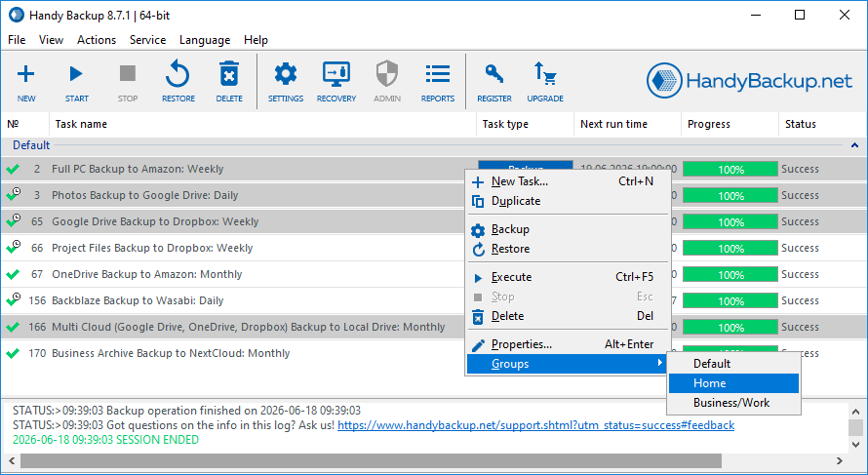Click the 'SESSION ENDED' log line
This screenshot has width=868, height=475.
pos(105,440)
